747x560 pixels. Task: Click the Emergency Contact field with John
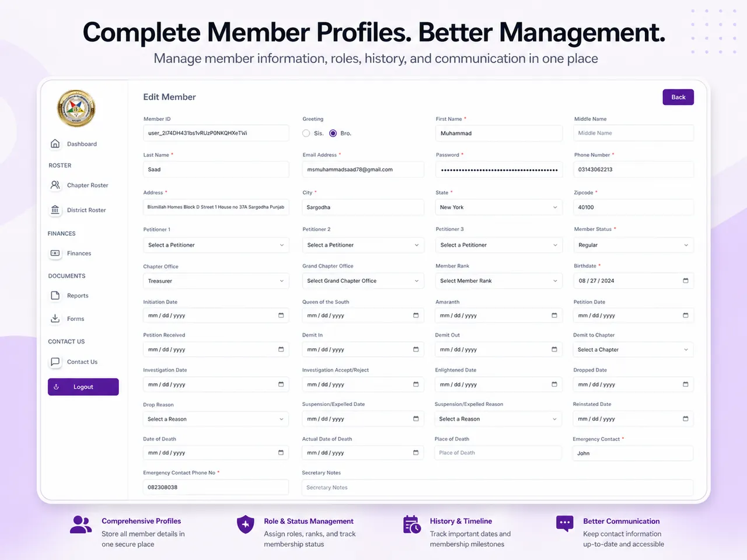pyautogui.click(x=634, y=453)
